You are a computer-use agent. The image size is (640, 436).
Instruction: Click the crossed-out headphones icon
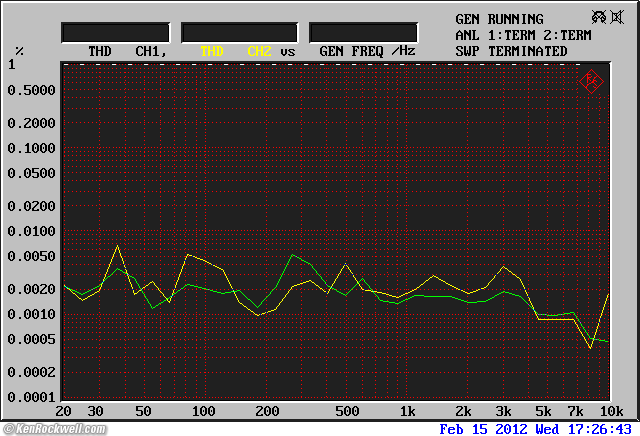click(599, 17)
